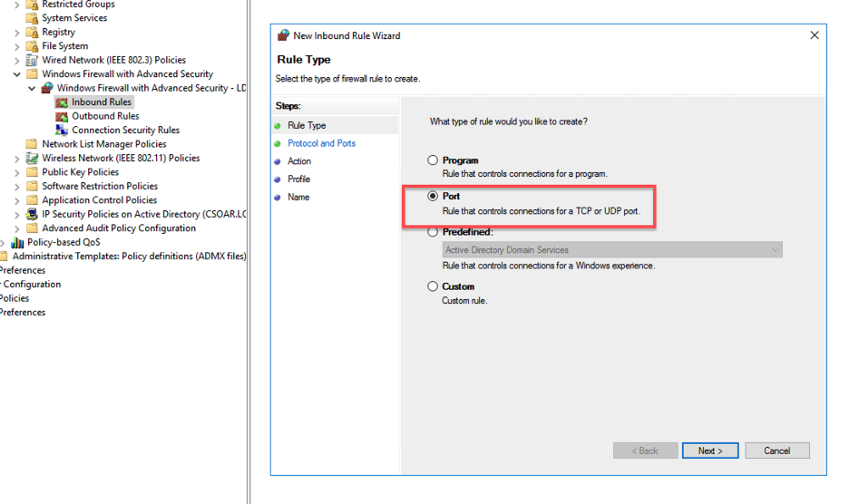849x504 pixels.
Task: Go to Protocol and Ports step
Action: (x=321, y=143)
